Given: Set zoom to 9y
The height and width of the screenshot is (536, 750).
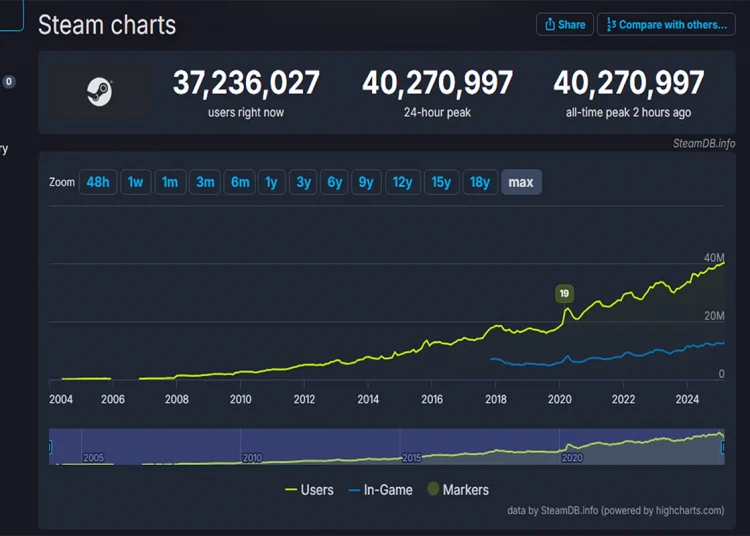Looking at the screenshot, I should tap(366, 182).
